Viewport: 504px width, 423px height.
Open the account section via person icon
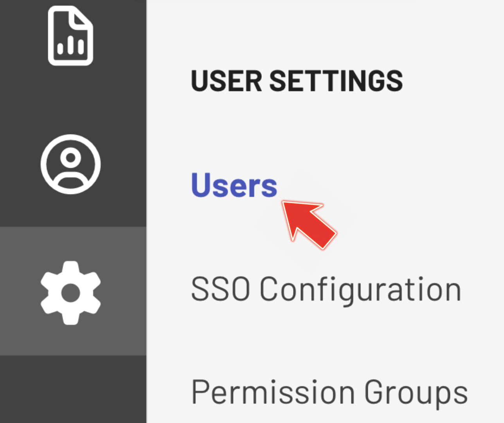coord(70,164)
